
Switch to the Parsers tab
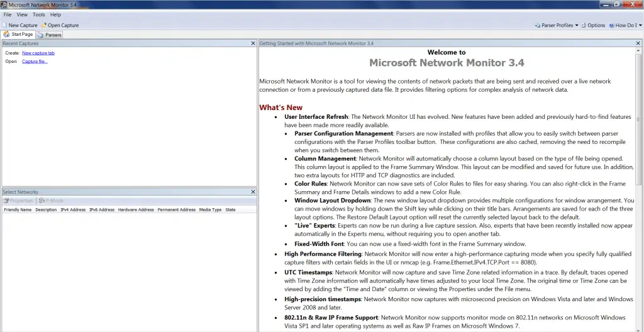point(49,35)
